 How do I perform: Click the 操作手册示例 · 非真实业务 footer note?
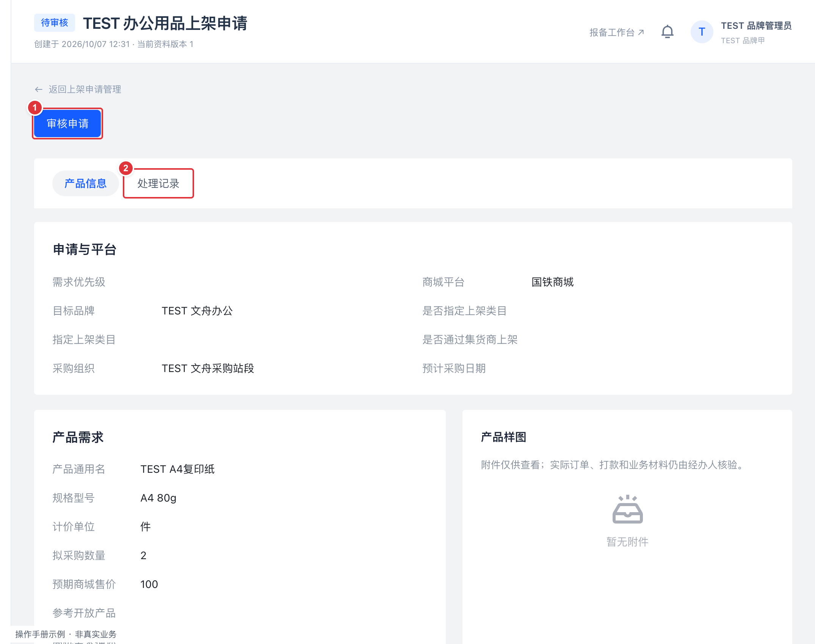66,634
